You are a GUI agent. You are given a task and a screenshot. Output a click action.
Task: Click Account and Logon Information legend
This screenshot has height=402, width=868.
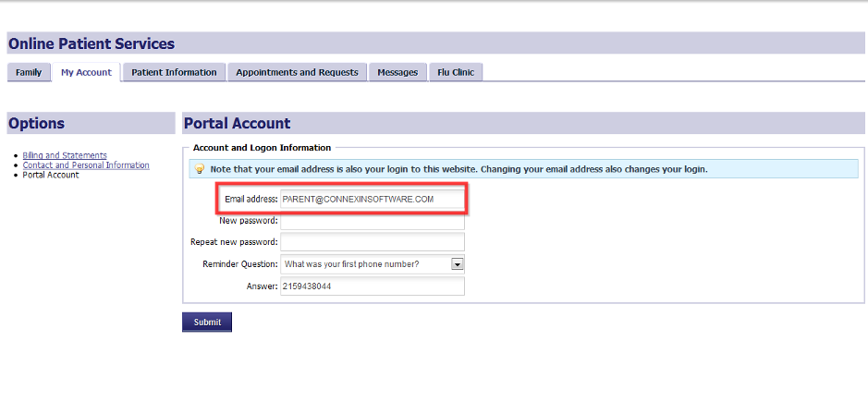tap(262, 148)
